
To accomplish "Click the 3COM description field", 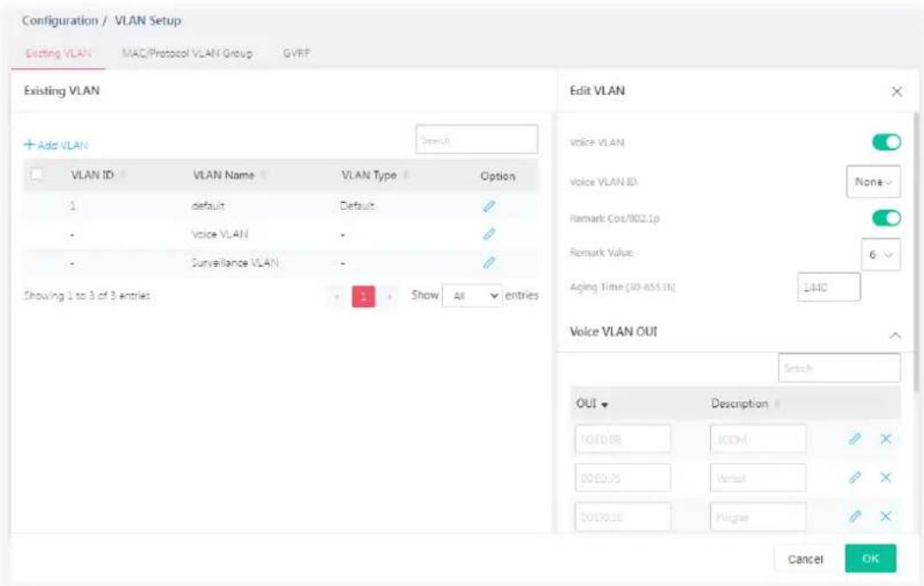I will (x=758, y=439).
